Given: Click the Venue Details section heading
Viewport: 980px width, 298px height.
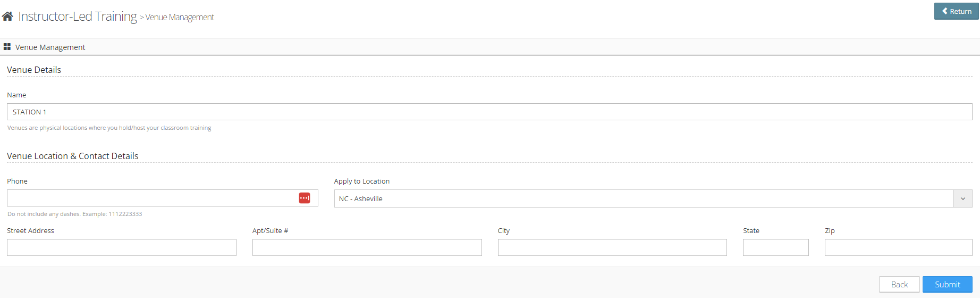Looking at the screenshot, I should click(34, 70).
